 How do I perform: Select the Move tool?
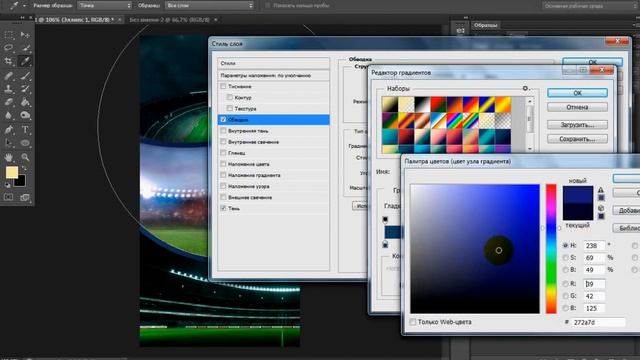25,35
